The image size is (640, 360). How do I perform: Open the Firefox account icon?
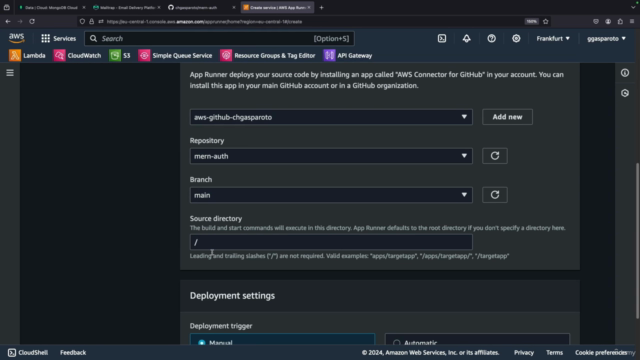pyautogui.click(x=608, y=21)
